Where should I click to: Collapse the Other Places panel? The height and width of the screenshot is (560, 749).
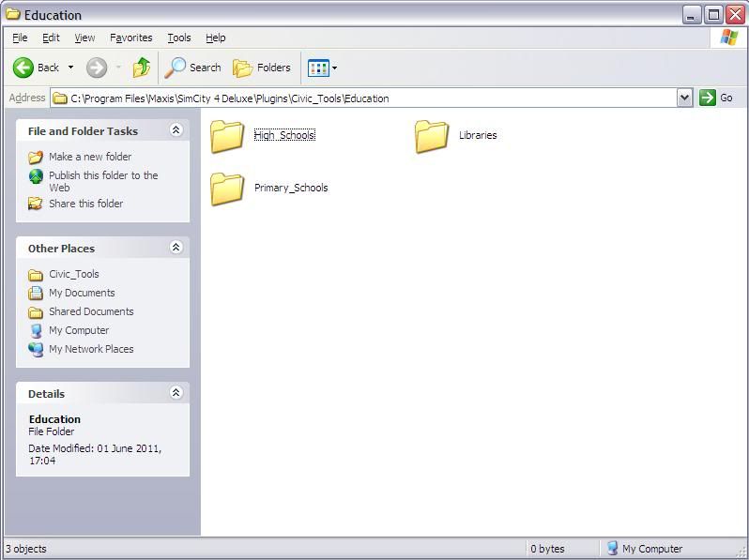pyautogui.click(x=176, y=248)
